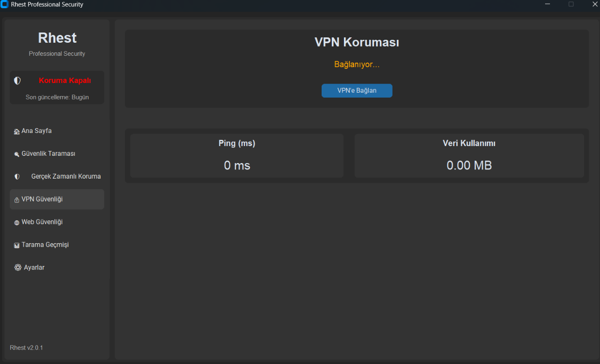
Task: Open Tarama Geçmişi history page
Action: (x=57, y=245)
